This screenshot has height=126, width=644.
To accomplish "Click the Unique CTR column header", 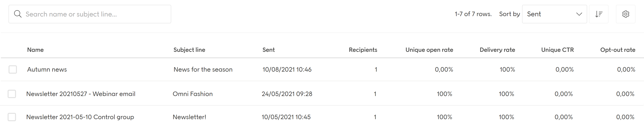I will (x=558, y=50).
